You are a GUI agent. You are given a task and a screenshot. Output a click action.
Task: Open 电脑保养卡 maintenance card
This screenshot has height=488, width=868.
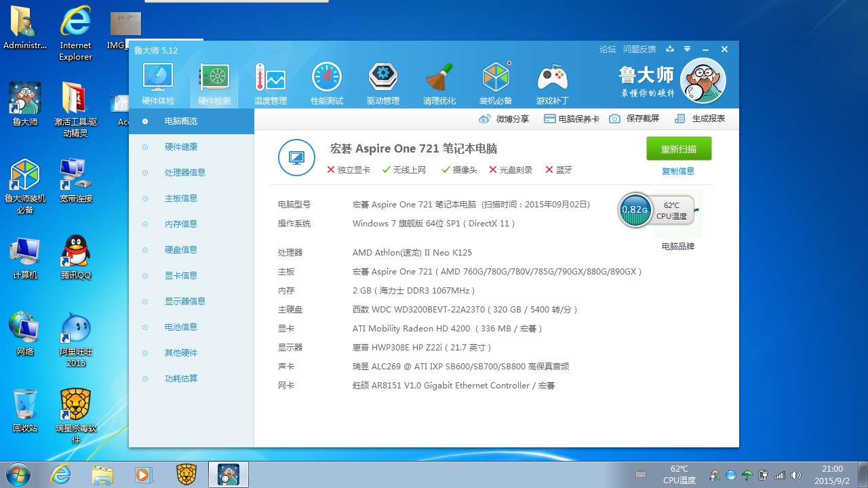[570, 119]
